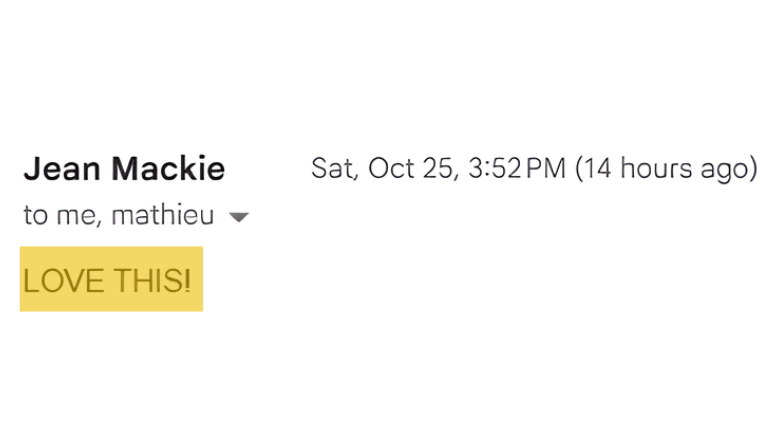Click the "(14 hours ago)" relative time
Viewport: 770px width, 433px height.
pyautogui.click(x=665, y=168)
